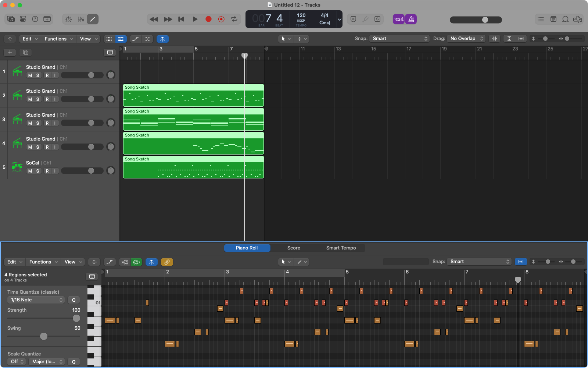588x368 pixels.
Task: Open Tracks Snap Smart dropdown
Action: point(399,39)
